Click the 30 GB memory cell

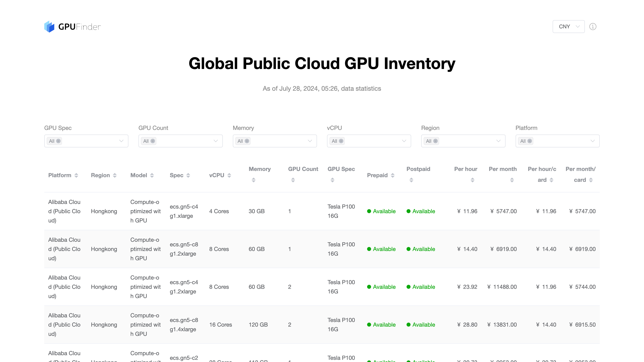257,211
